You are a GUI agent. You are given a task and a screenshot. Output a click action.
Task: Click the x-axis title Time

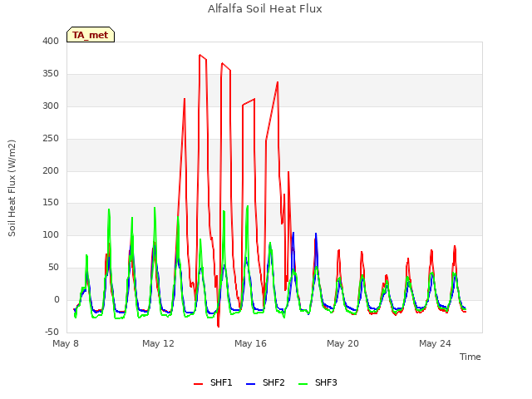tap(470, 357)
